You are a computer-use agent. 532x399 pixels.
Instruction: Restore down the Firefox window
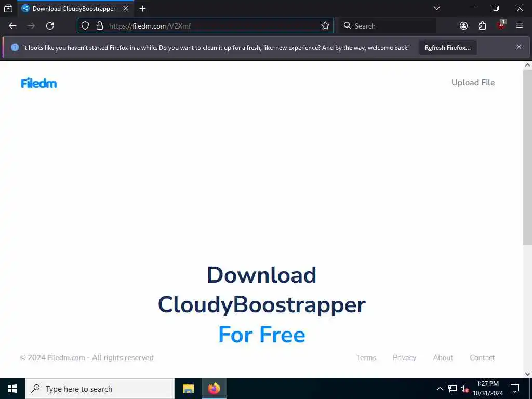tap(496, 8)
